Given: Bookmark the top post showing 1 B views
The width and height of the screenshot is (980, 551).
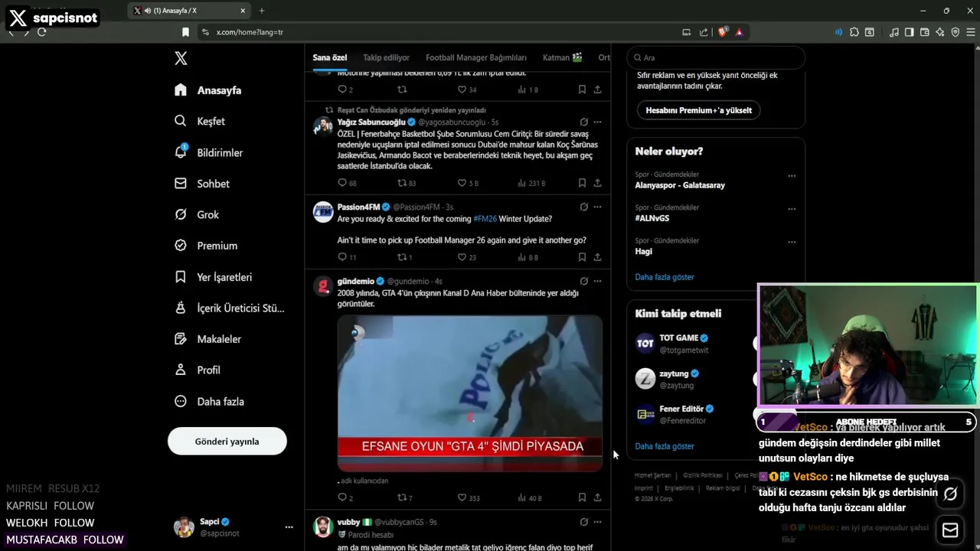Looking at the screenshot, I should (x=582, y=90).
